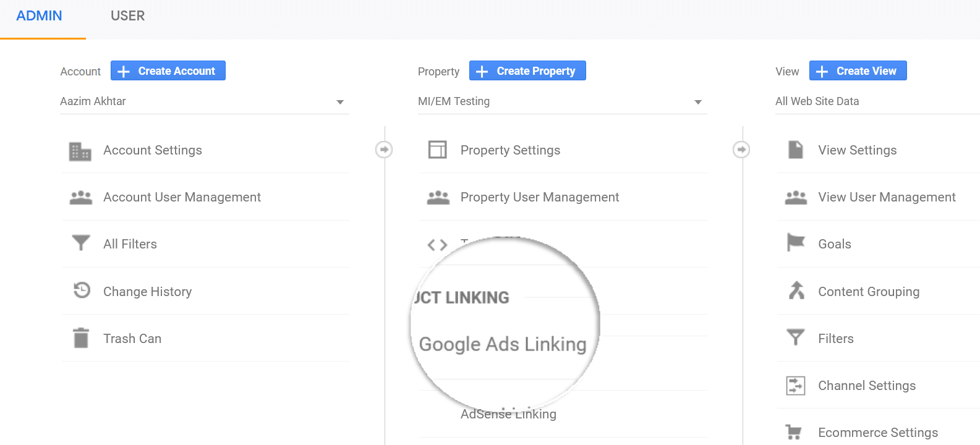Click the Property User Management people icon
Viewport: 980px width, 445px height.
coord(438,198)
